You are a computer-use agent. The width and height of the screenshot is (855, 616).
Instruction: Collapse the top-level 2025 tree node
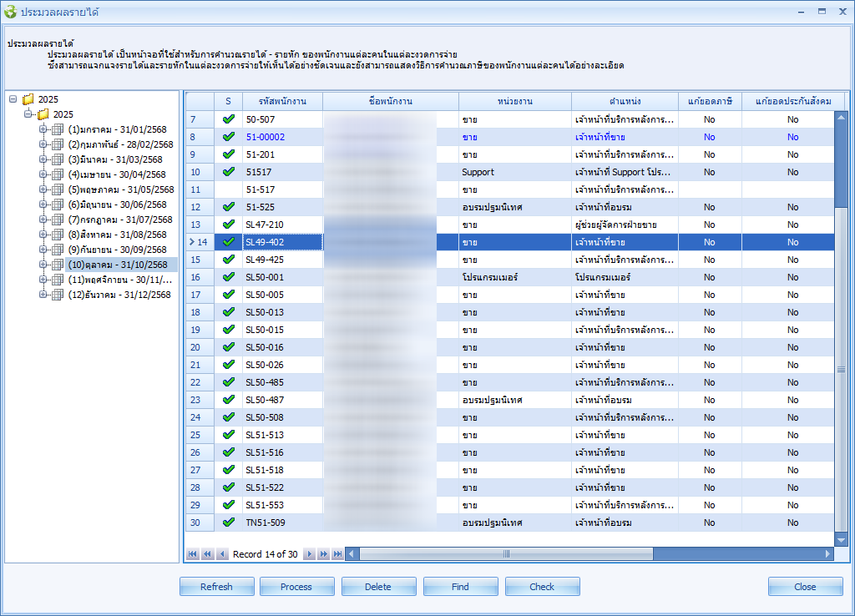(13, 99)
